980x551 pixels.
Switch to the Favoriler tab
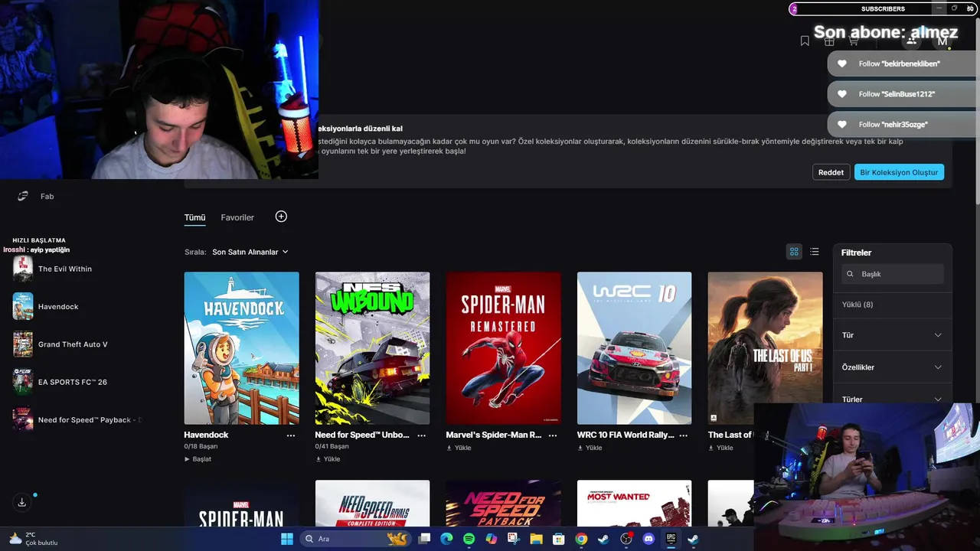[237, 218]
